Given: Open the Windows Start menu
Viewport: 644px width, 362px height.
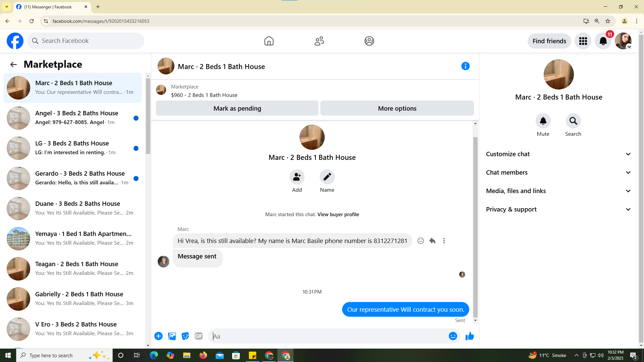Looking at the screenshot, I should (x=8, y=355).
